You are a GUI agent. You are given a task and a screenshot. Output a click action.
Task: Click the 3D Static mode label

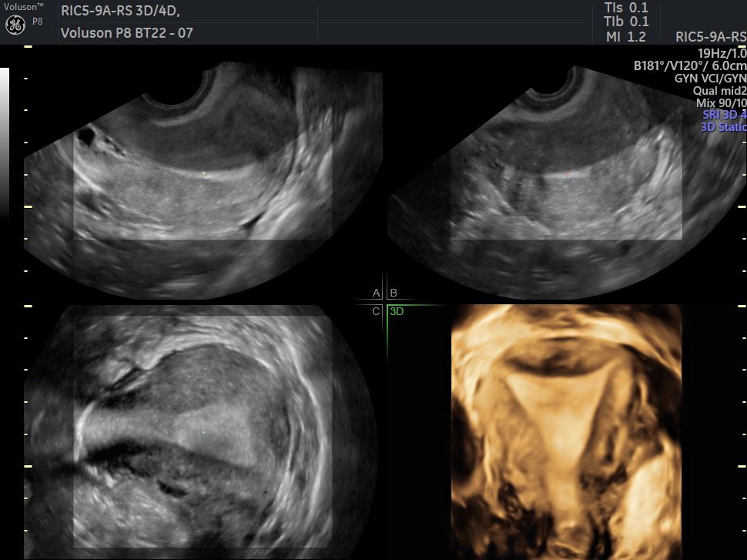click(722, 127)
